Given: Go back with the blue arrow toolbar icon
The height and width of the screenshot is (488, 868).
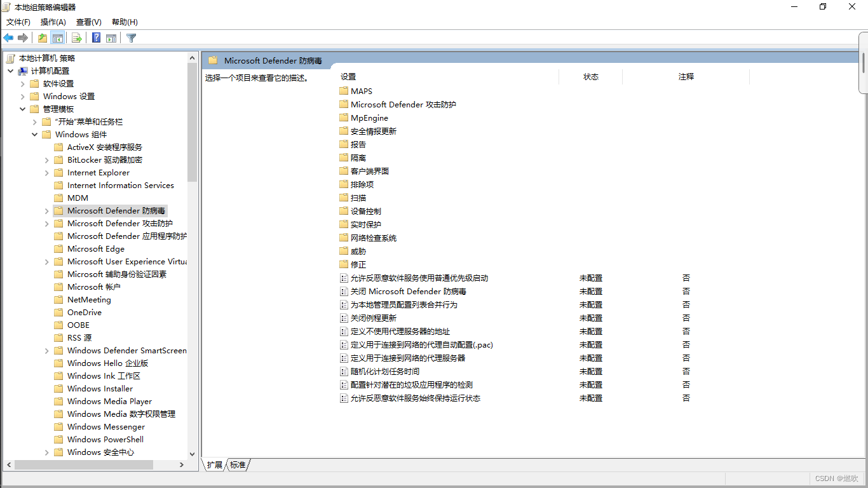Looking at the screenshot, I should coord(8,38).
